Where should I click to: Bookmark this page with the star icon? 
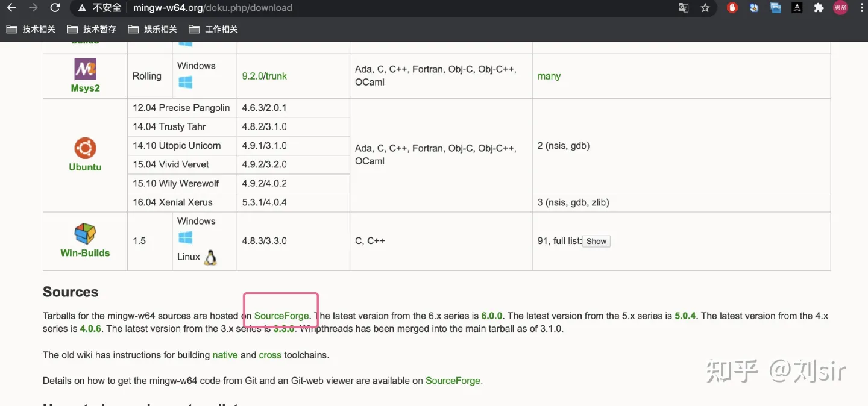[x=705, y=8]
